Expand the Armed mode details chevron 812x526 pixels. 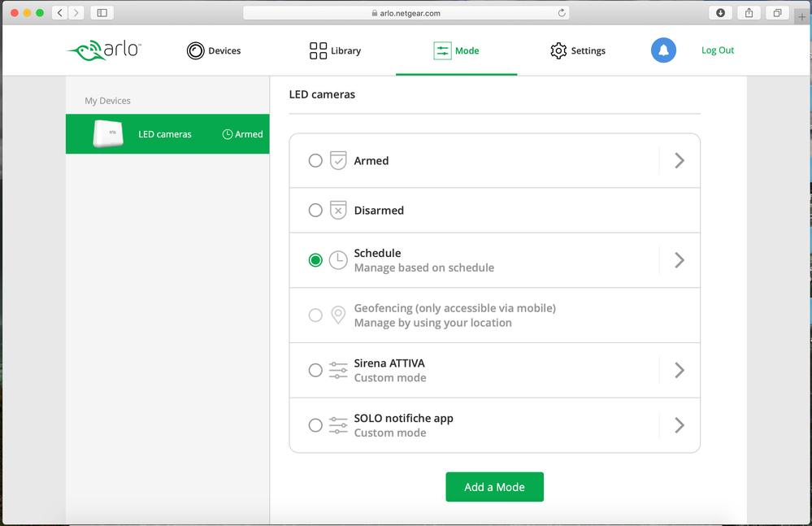click(x=680, y=160)
